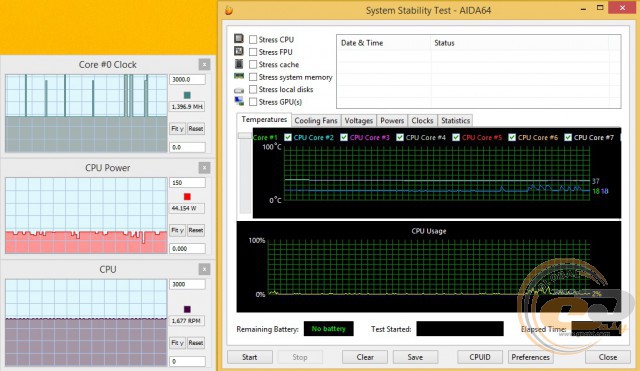Click the 3000 maximum field in CPU gadget
This screenshot has width=640, height=371.
click(x=187, y=284)
